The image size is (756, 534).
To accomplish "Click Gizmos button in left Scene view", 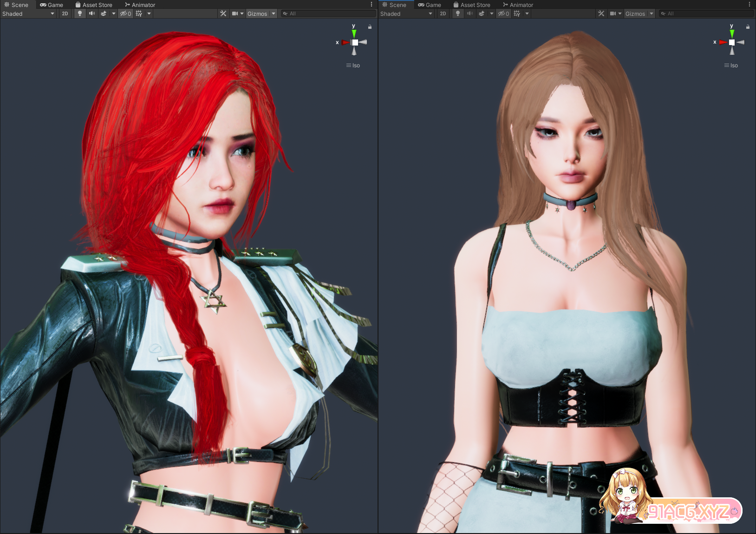I will pyautogui.click(x=257, y=13).
